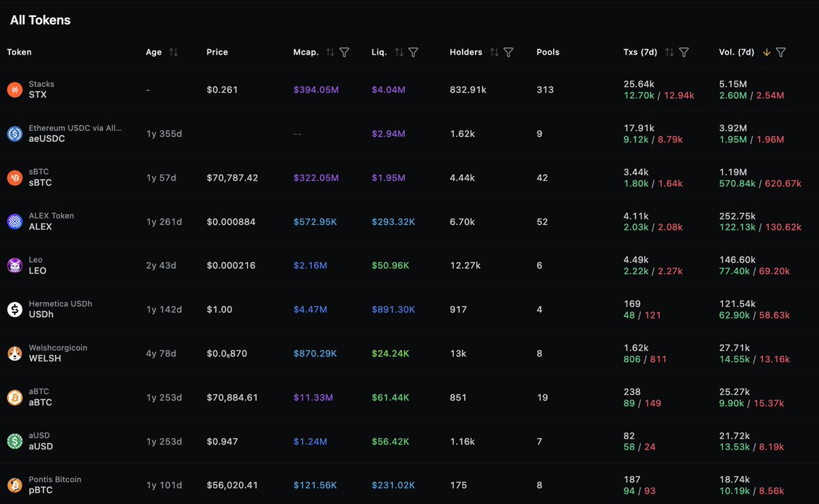Click STX liquidity $4.04M
The image size is (819, 504).
click(x=388, y=89)
